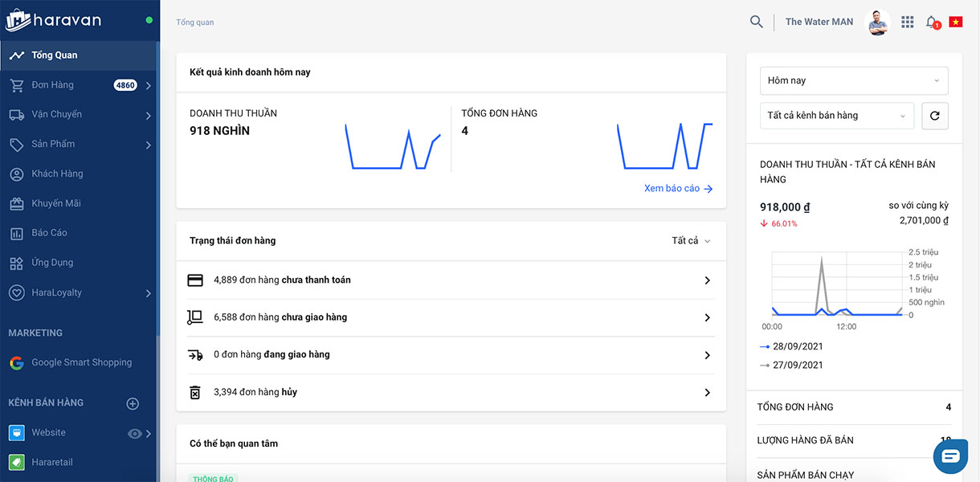Open the apps grid icon

point(907,22)
